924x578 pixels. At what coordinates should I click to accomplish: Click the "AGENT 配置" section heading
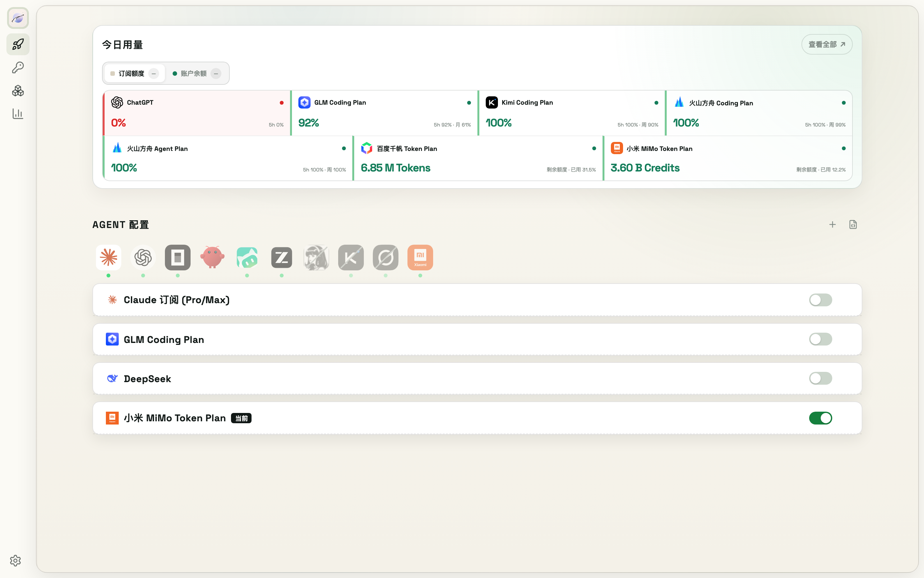[x=121, y=225]
